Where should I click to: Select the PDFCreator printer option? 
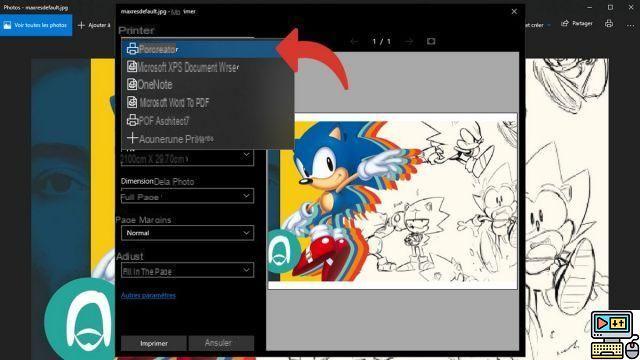point(207,49)
